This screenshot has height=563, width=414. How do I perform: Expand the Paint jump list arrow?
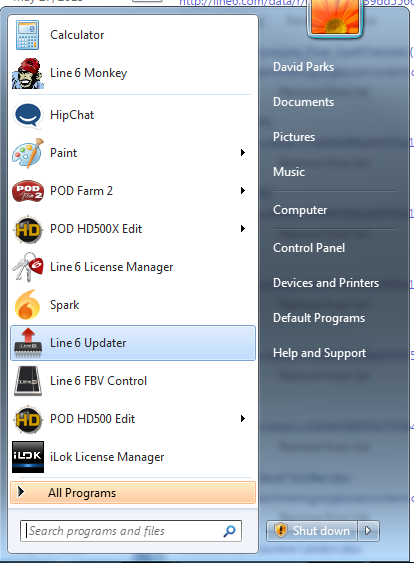tap(243, 153)
